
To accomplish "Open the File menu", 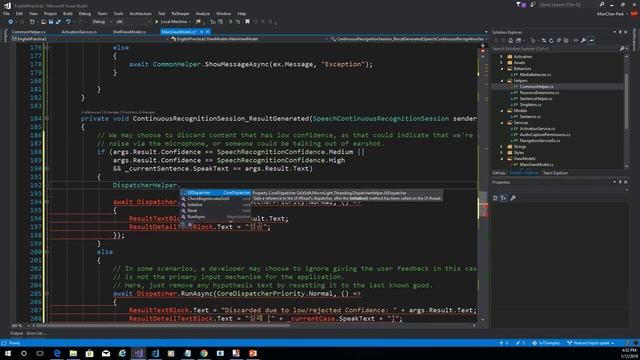I will click(6, 13).
